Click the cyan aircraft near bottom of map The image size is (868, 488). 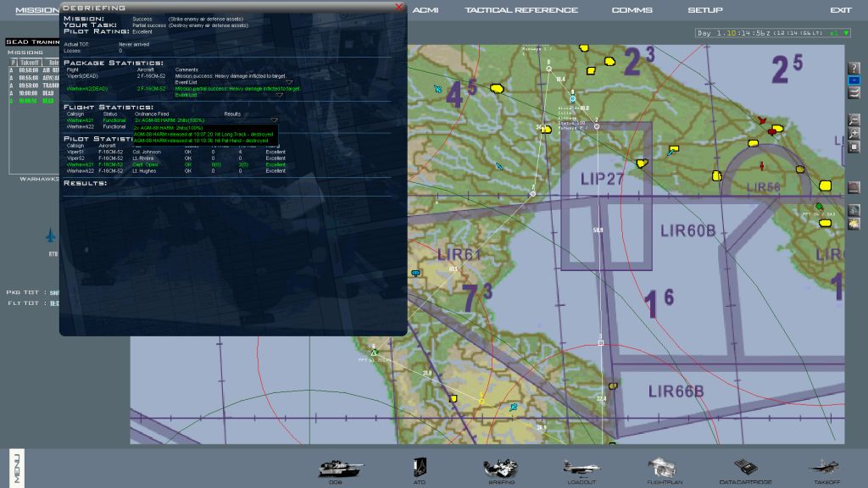513,408
